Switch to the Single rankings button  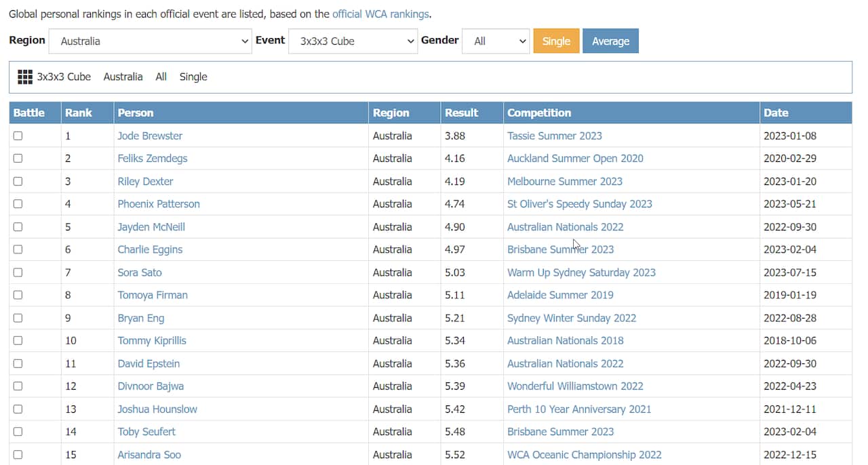(556, 41)
